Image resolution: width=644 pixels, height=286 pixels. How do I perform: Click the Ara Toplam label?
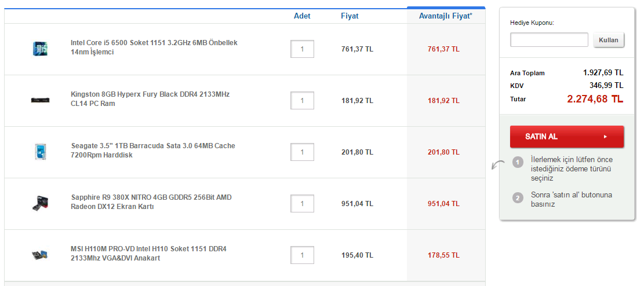click(527, 73)
